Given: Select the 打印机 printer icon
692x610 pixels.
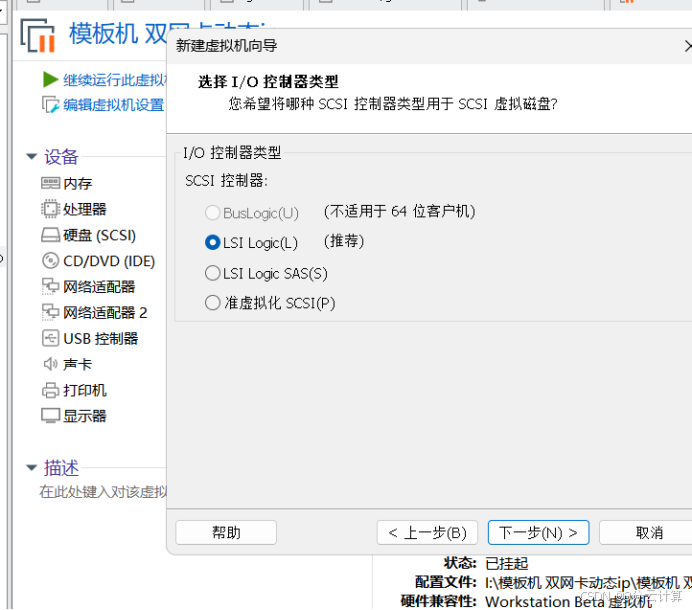Looking at the screenshot, I should tap(50, 390).
